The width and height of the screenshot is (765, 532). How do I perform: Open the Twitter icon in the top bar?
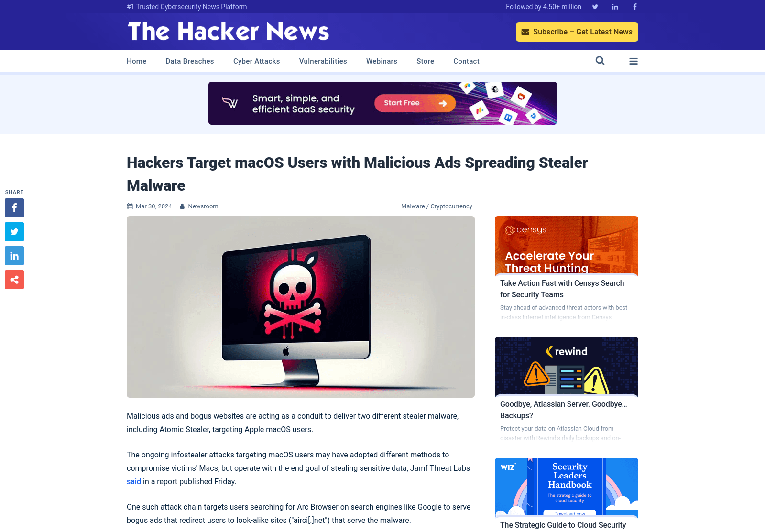(595, 7)
